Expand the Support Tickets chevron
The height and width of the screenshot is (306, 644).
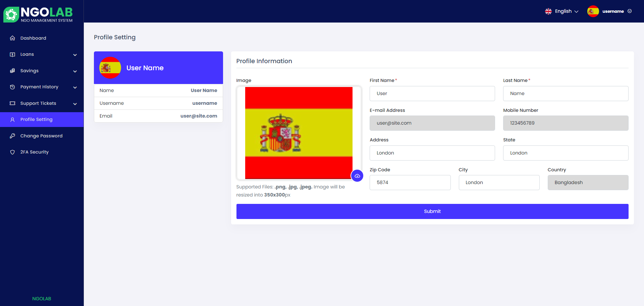[75, 104]
